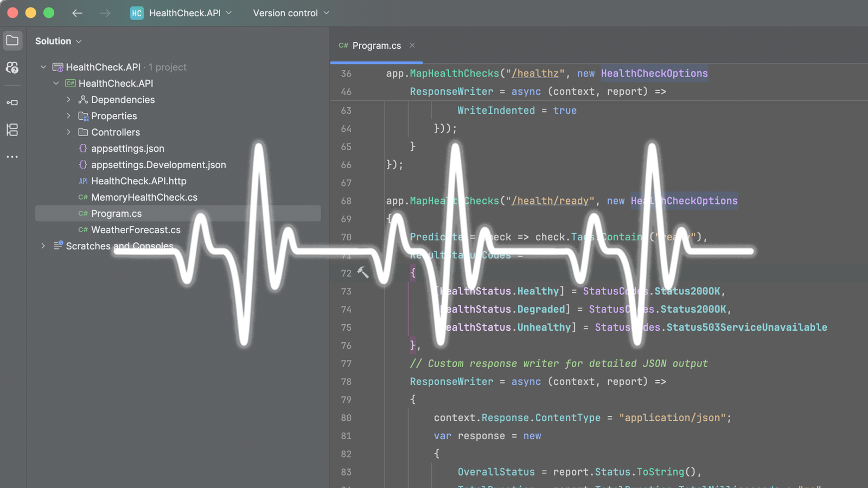Image resolution: width=868 pixels, height=488 pixels.
Task: Click the custom response writer comment
Action: point(559,363)
